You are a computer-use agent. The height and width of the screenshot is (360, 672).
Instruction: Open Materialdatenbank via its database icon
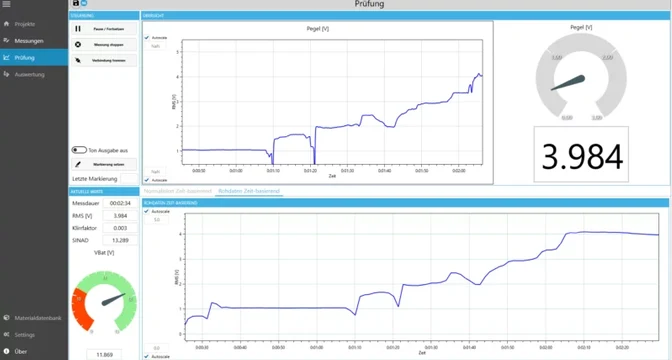pyautogui.click(x=6, y=318)
